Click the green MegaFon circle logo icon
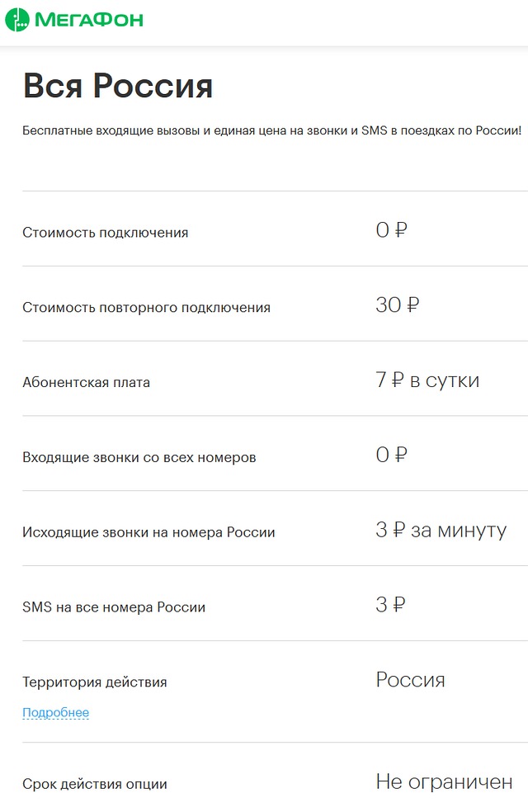Image resolution: width=528 pixels, height=812 pixels. 16,20
